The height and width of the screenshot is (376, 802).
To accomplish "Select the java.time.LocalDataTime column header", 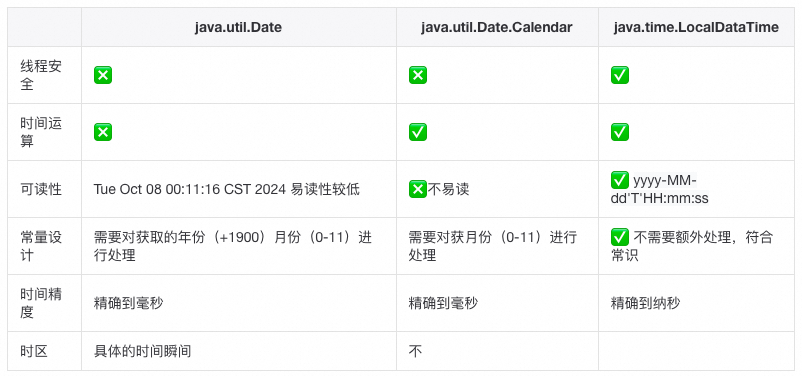I will [x=696, y=27].
